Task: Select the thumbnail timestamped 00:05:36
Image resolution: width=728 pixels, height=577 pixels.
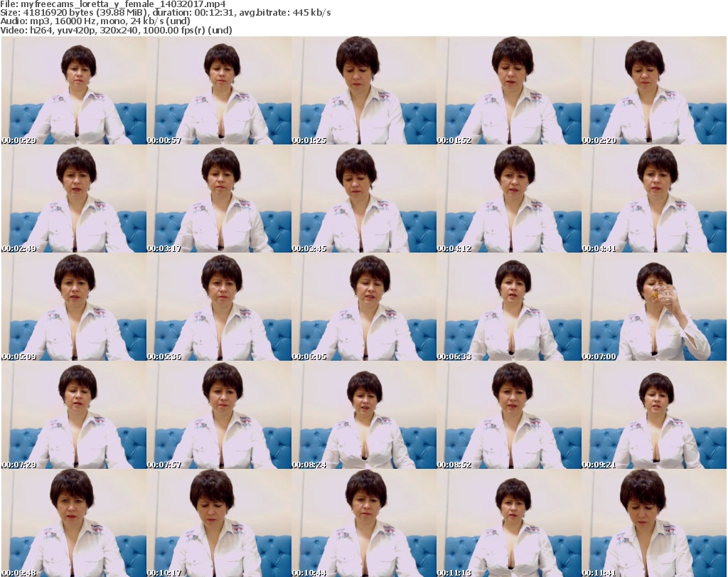Action: click(219, 307)
